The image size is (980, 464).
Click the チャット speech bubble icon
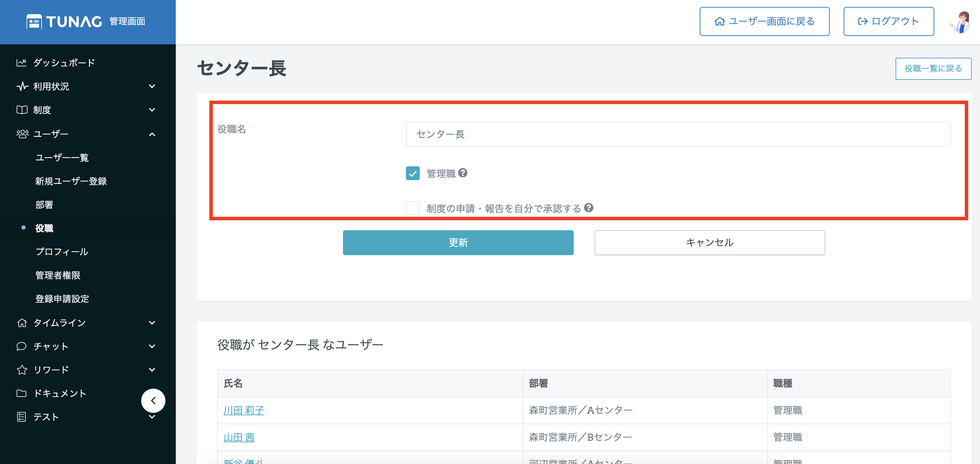[x=22, y=346]
